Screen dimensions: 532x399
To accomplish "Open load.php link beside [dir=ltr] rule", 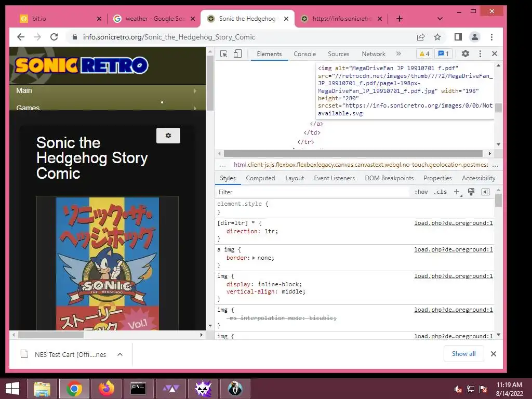I will coord(453,223).
